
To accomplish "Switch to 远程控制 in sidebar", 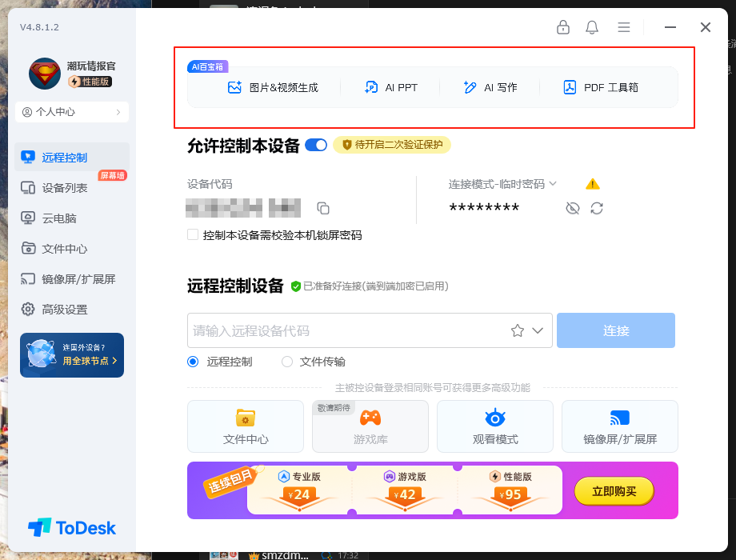I will (72, 158).
